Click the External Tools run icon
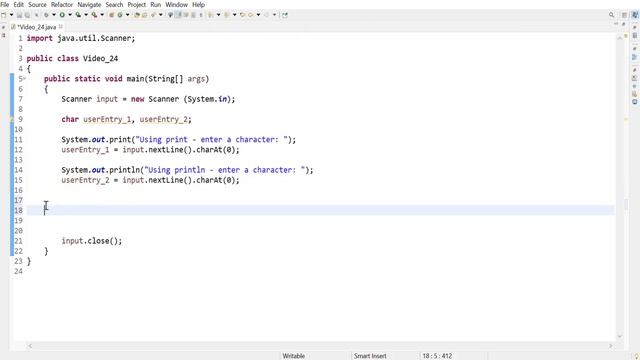Image resolution: width=640 pixels, height=360 pixels. coord(94,15)
